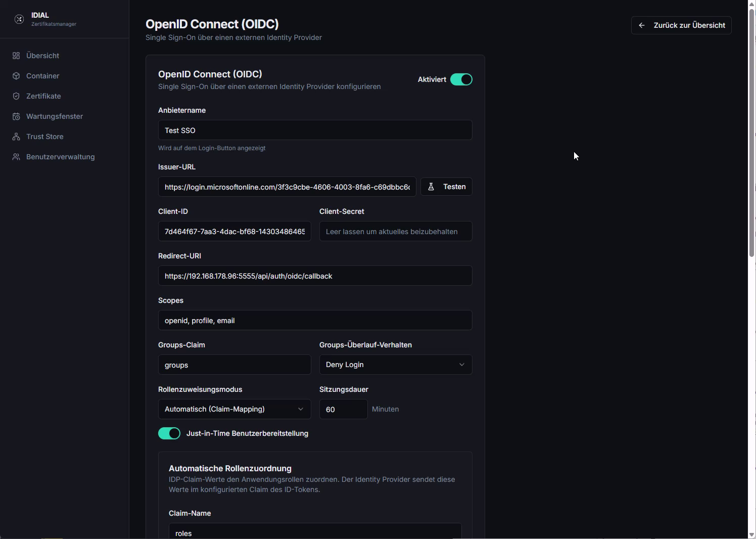Click the Übersicht grid icon in sidebar
Screen dimensions: 756x539
click(16, 56)
